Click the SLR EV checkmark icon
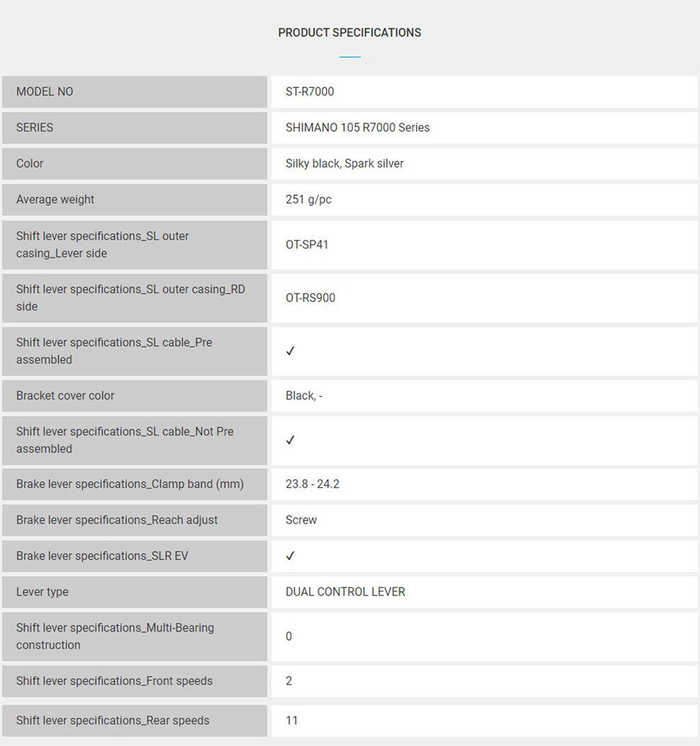Viewport: 700px width, 746px height. [290, 556]
